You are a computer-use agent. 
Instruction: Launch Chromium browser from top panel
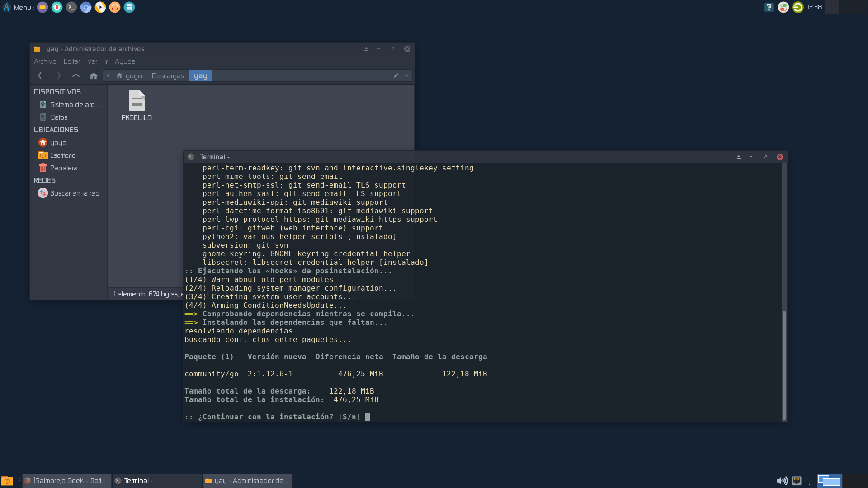coord(86,7)
